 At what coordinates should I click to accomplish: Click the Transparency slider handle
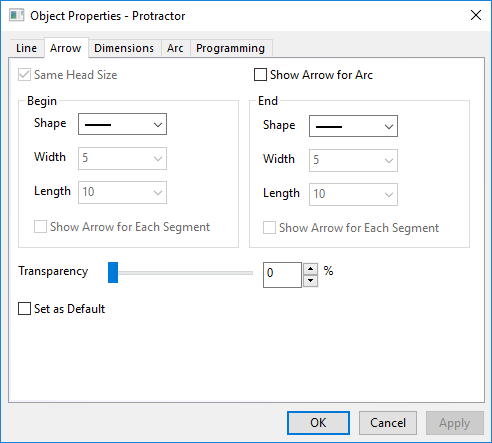113,272
